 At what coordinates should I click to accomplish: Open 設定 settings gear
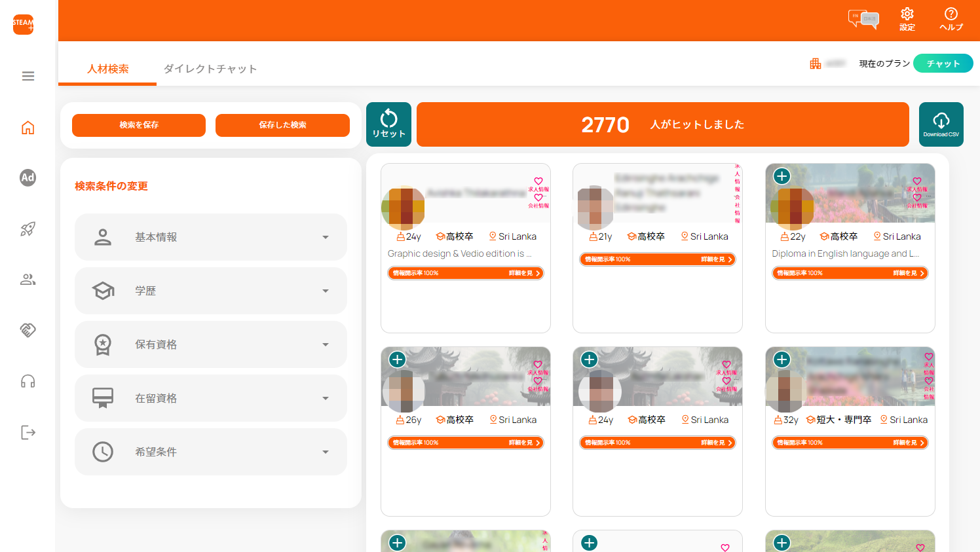click(907, 19)
